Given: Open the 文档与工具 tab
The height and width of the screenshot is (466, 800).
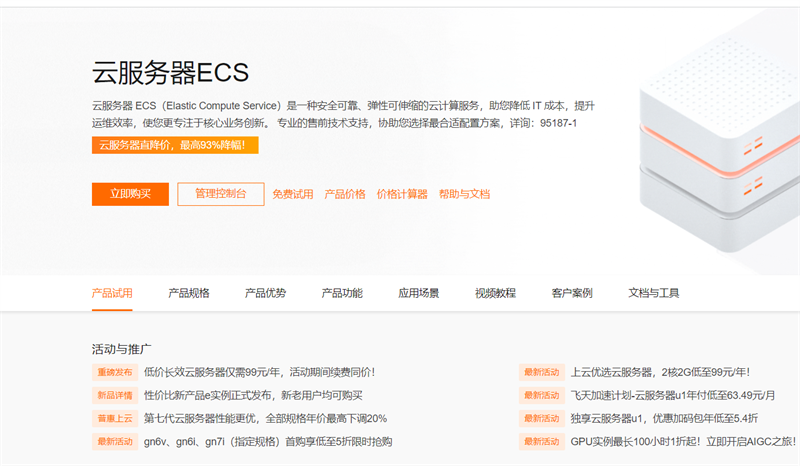Looking at the screenshot, I should [654, 293].
